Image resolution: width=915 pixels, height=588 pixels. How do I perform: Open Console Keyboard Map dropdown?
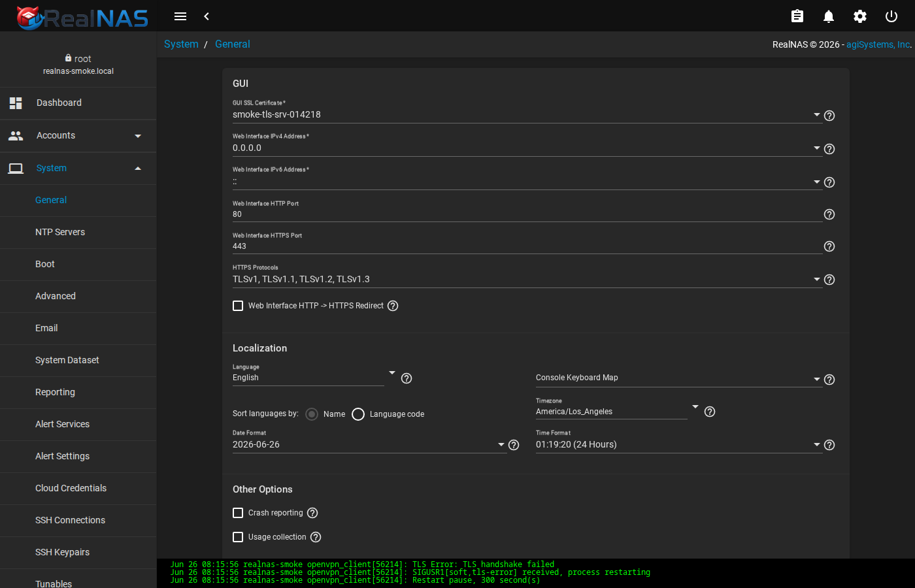point(678,378)
